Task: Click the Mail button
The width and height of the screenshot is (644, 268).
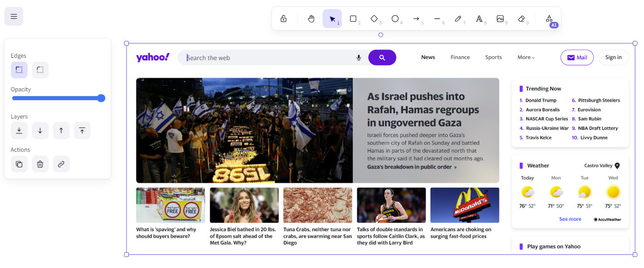Action: (577, 58)
